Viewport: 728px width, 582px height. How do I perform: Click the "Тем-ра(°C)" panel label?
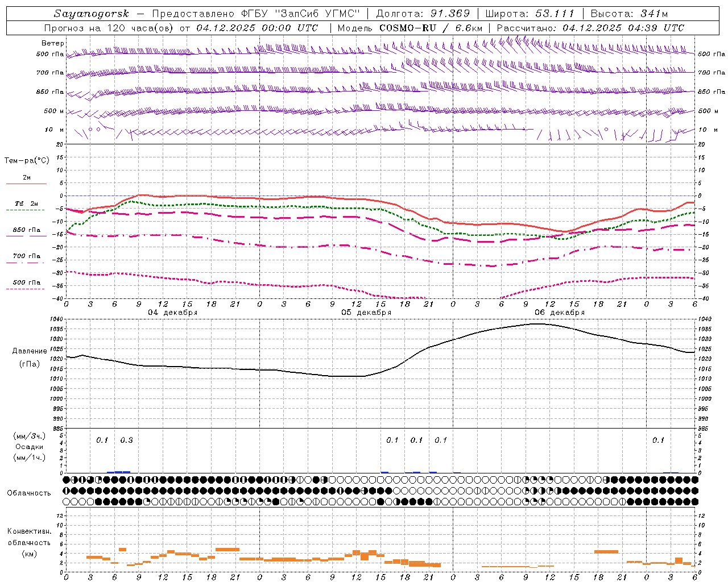point(27,161)
